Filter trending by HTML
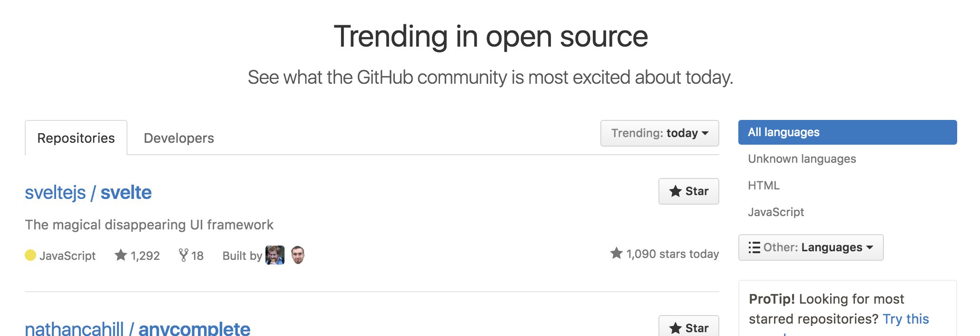 click(764, 186)
